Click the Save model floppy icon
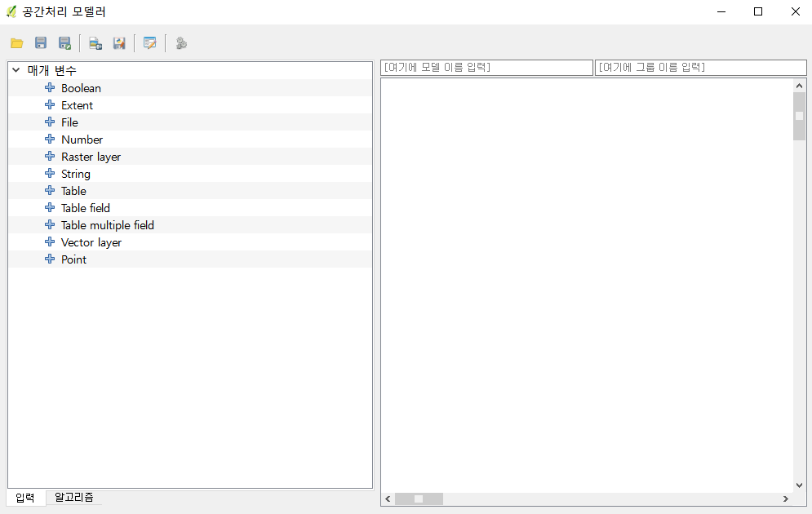This screenshot has height=514, width=812. point(40,43)
